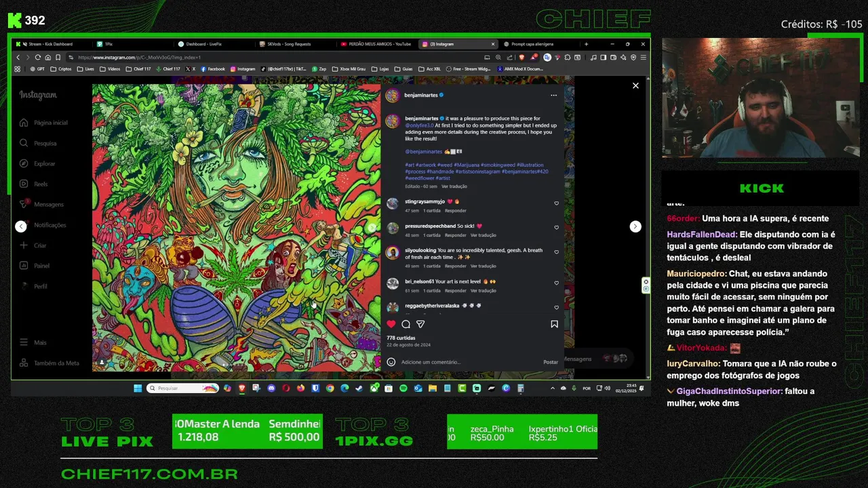Open Guias bookmarks folder
This screenshot has width=868, height=488.
point(403,69)
